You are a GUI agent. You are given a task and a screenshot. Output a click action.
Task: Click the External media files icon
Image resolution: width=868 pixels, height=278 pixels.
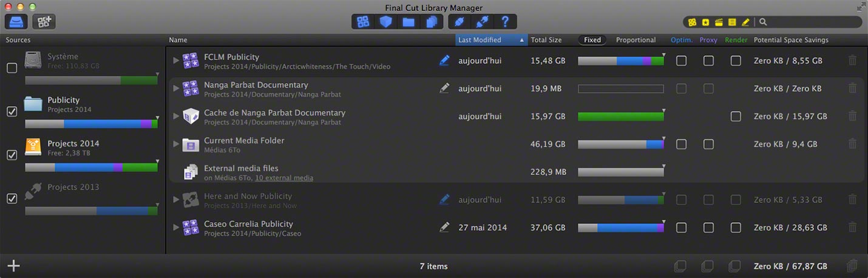[191, 172]
